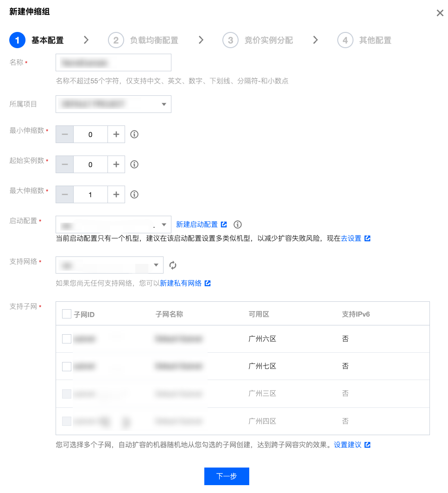
Task: Check the 广州六区 subnet checkbox
Action: click(x=67, y=339)
